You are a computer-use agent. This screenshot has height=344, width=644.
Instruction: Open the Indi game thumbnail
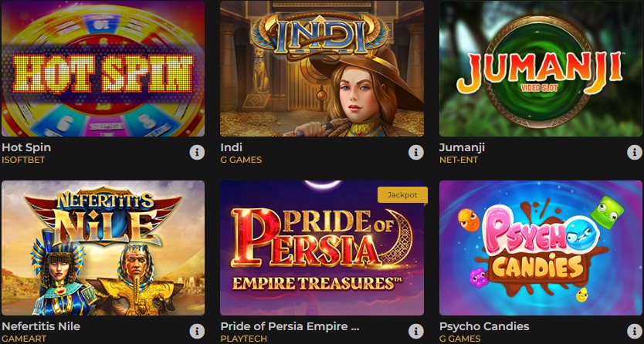(x=322, y=69)
